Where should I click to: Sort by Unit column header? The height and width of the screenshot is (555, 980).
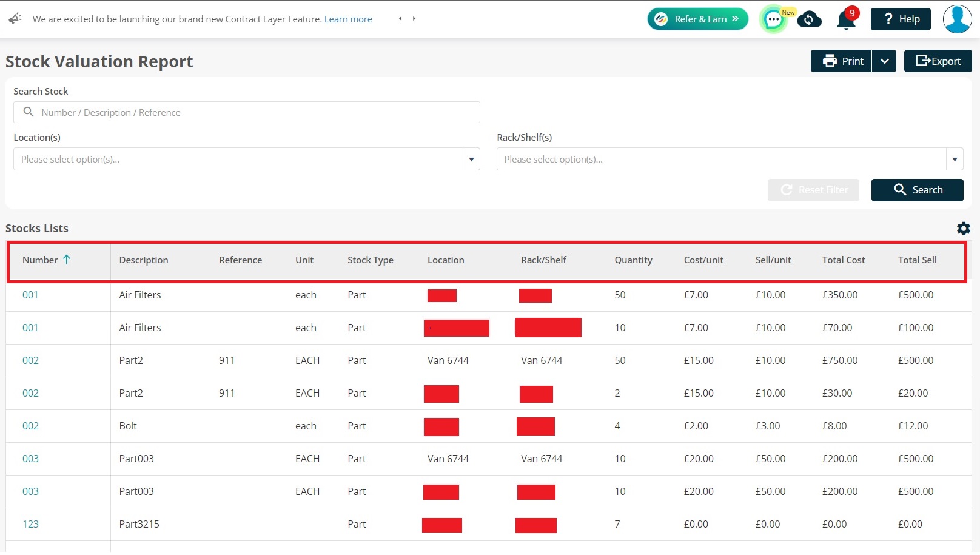(x=304, y=260)
